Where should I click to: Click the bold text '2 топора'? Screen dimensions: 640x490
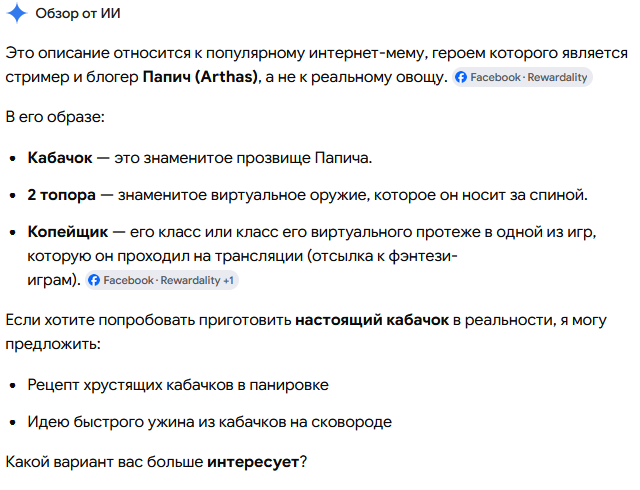[x=62, y=195]
